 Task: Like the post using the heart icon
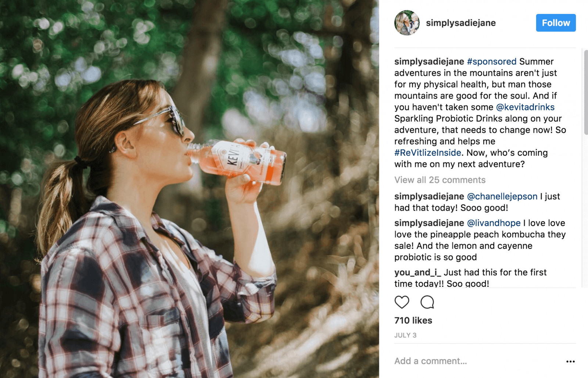402,302
